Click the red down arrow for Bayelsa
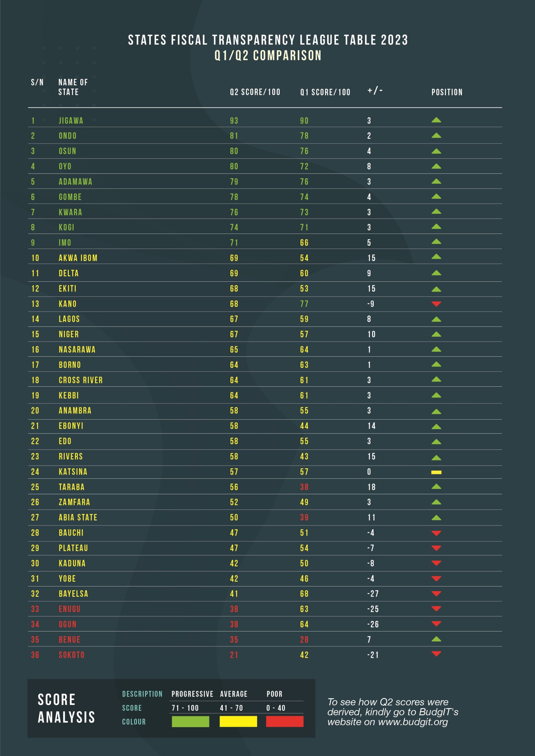This screenshot has width=535, height=756. (436, 593)
